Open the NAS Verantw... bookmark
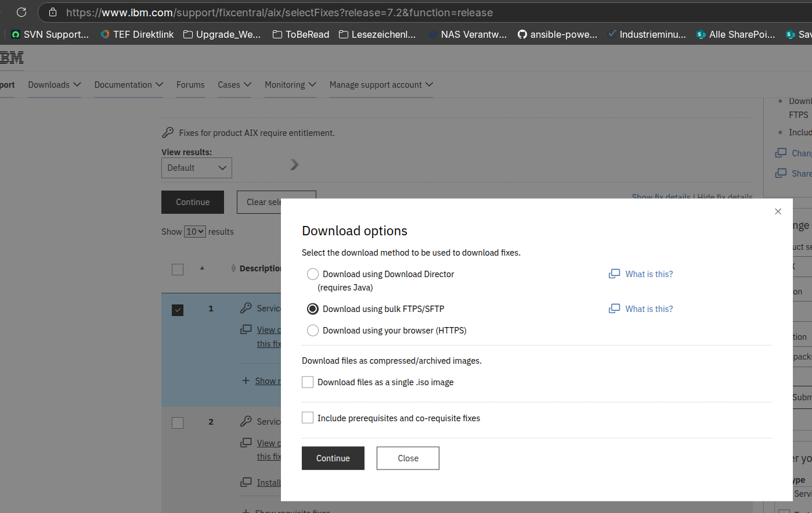Image resolution: width=812 pixels, height=513 pixels. click(x=467, y=34)
